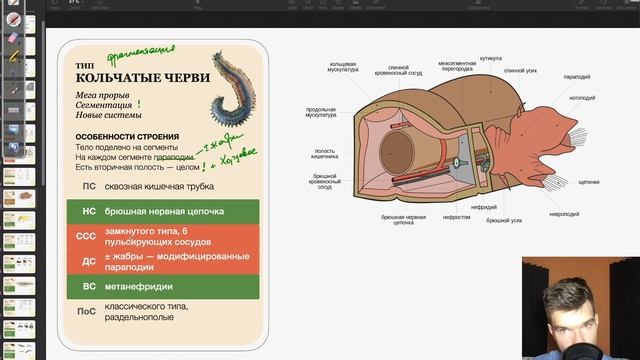
Task: Click diagram label спинной кровеносный сосуд
Action: point(398,70)
